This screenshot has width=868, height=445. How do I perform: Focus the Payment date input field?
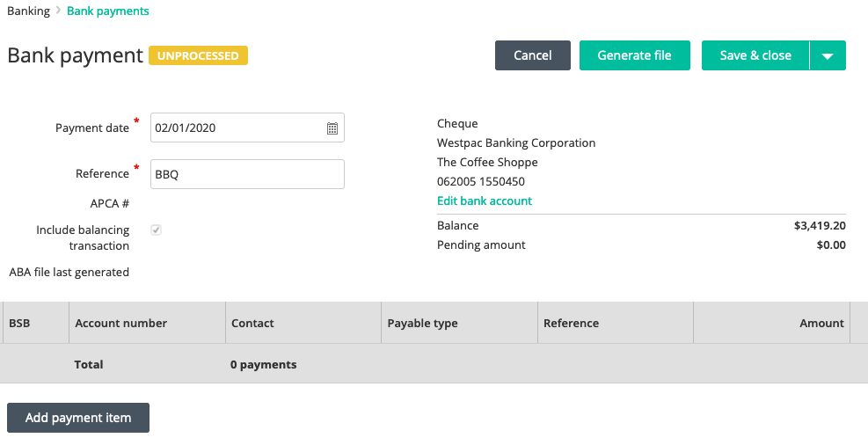247,128
